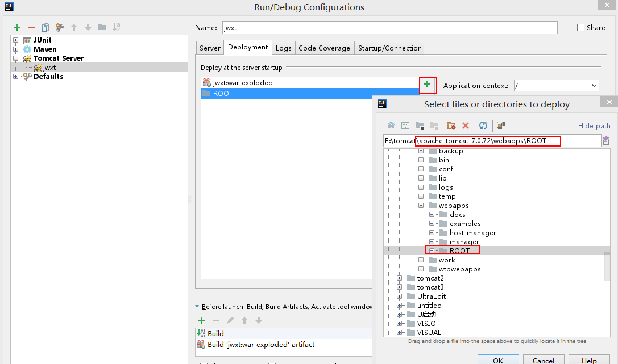Image resolution: width=618 pixels, height=364 pixels.
Task: Select jwxt configuration in tree
Action: (x=49, y=68)
